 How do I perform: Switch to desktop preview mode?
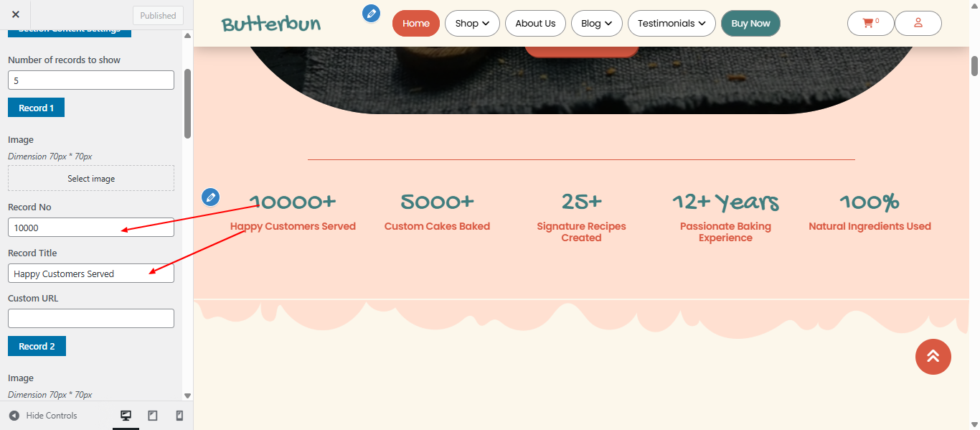pyautogui.click(x=126, y=415)
